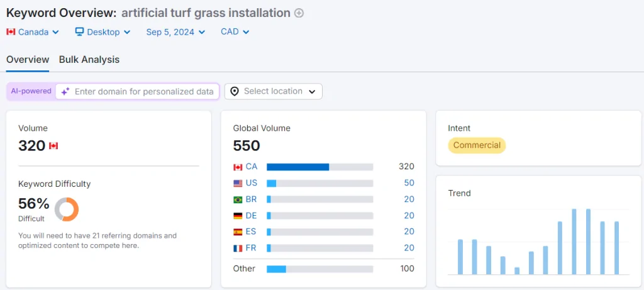The height and width of the screenshot is (290, 644).
Task: Click the ES volume value 20
Action: coord(409,231)
